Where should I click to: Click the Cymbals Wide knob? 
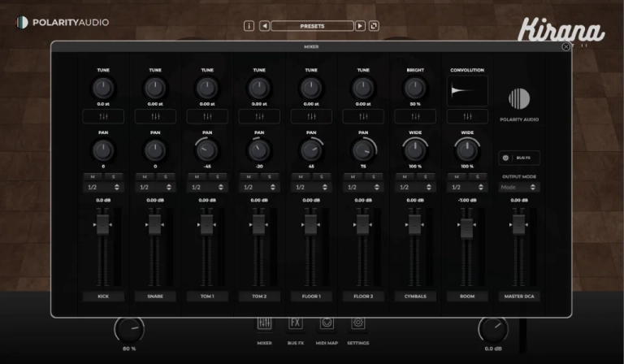point(415,150)
